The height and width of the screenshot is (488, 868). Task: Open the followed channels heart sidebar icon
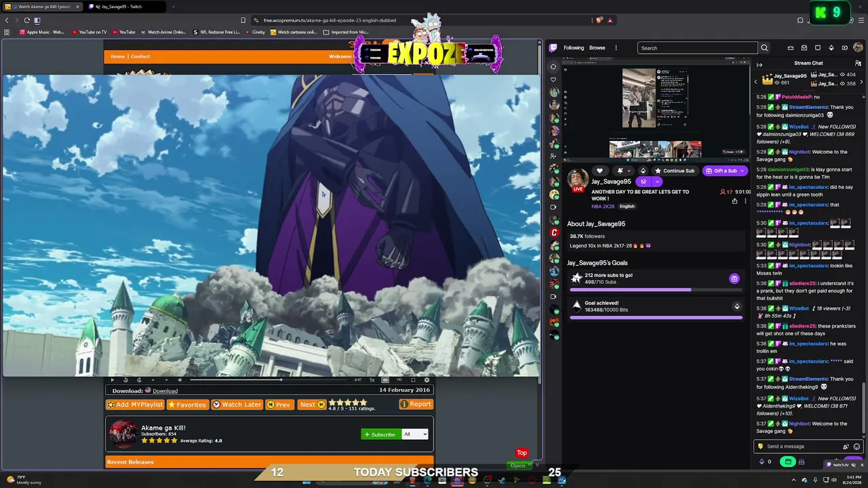pyautogui.click(x=553, y=79)
